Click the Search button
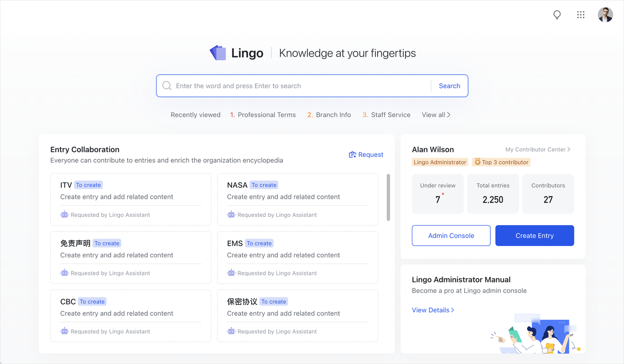The width and height of the screenshot is (624, 364). (x=449, y=85)
